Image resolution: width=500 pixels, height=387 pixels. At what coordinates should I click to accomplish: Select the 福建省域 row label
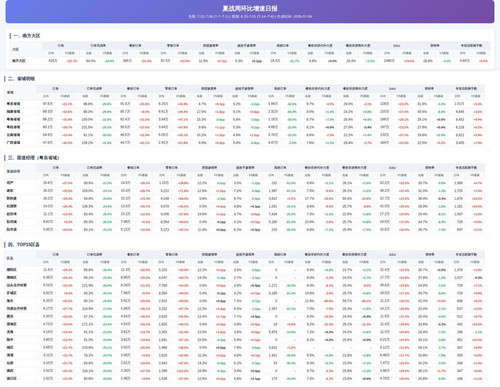(x=13, y=111)
